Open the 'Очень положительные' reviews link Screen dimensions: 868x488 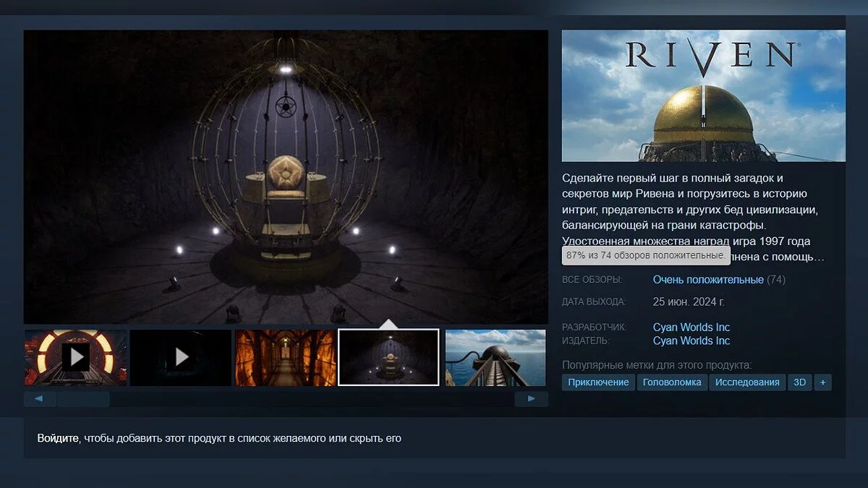(x=708, y=279)
